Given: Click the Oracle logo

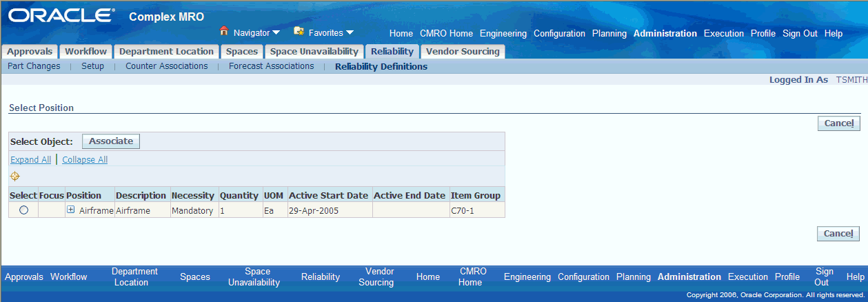Looking at the screenshot, I should (x=61, y=15).
